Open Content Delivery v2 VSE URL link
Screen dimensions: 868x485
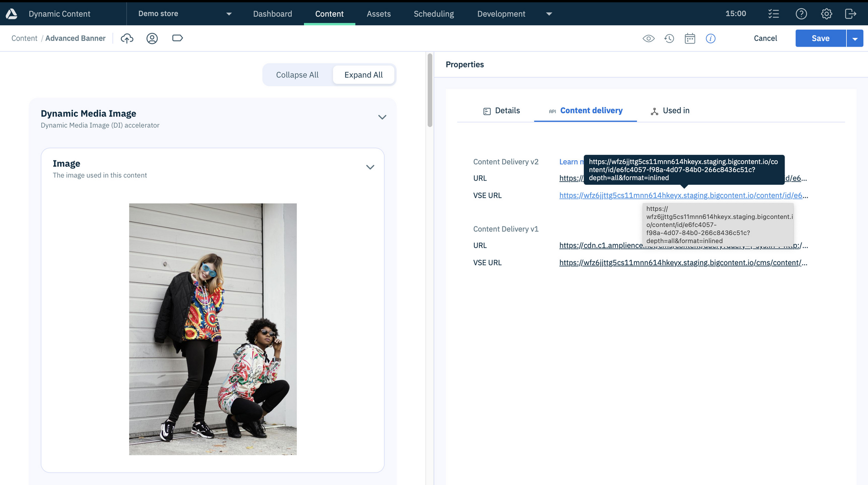[683, 195]
